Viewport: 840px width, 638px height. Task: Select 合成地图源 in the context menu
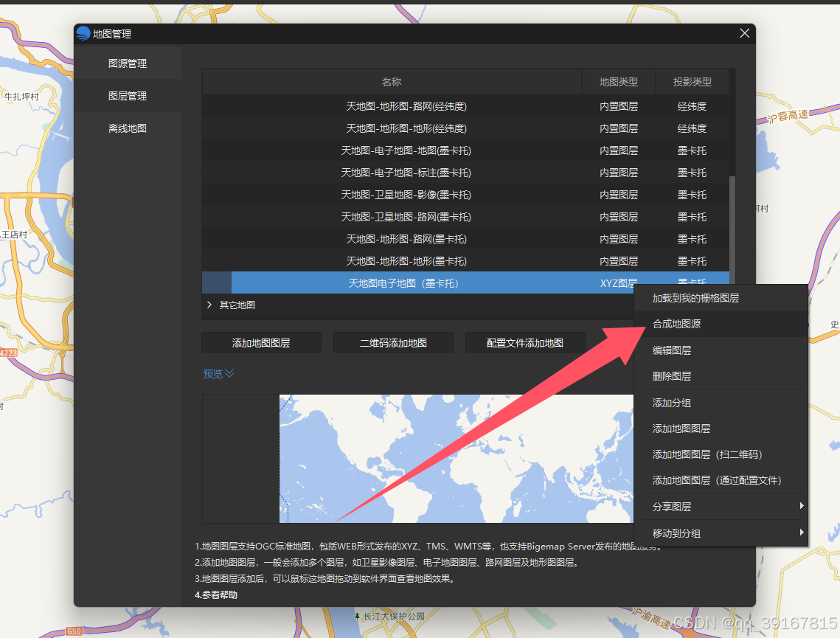coord(721,324)
